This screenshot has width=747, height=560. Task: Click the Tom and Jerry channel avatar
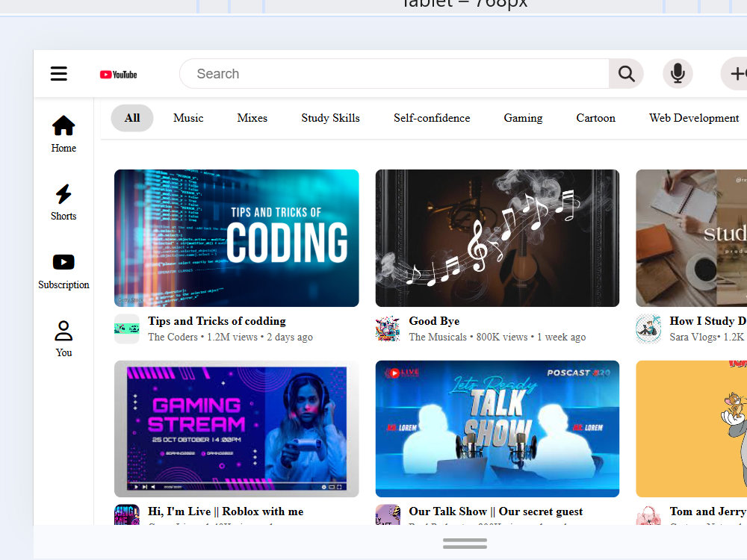click(648, 515)
